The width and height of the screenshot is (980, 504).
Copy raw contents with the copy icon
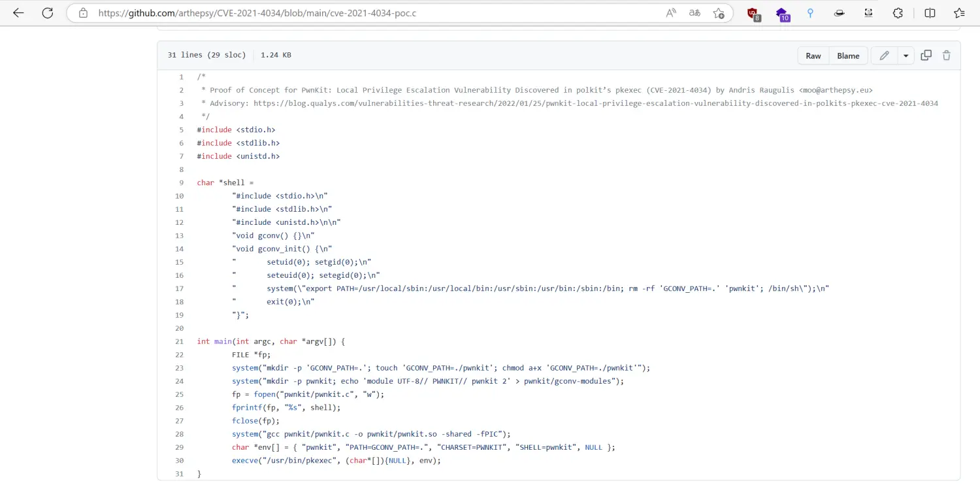click(926, 56)
